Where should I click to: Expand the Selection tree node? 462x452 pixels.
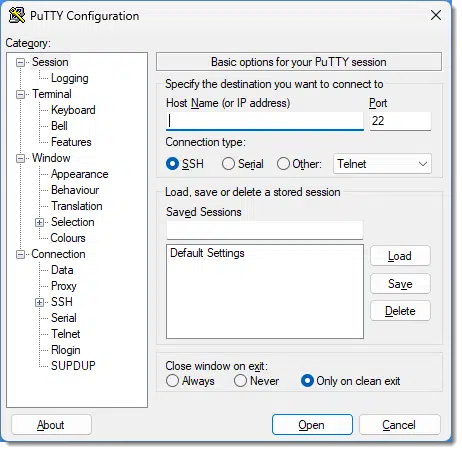pos(39,222)
